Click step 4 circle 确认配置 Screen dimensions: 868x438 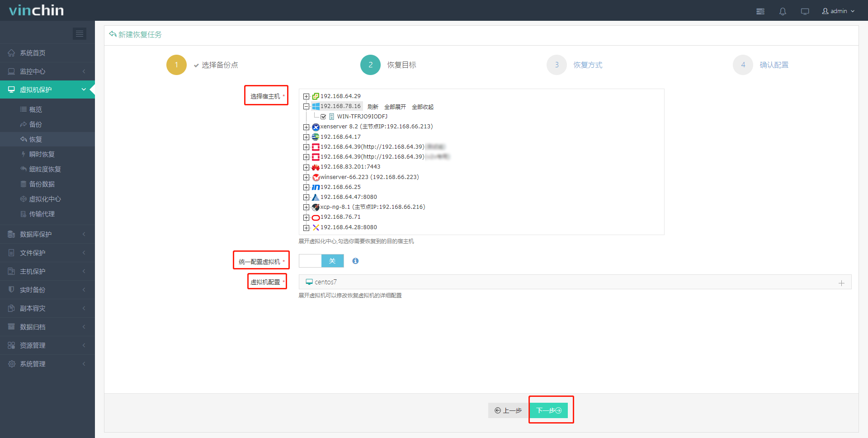click(x=743, y=65)
